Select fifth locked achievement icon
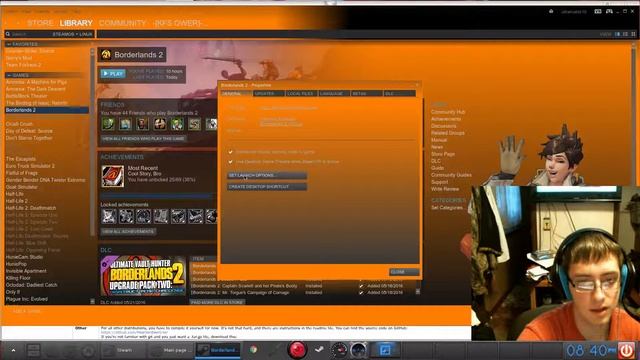The height and width of the screenshot is (360, 640). (178, 216)
